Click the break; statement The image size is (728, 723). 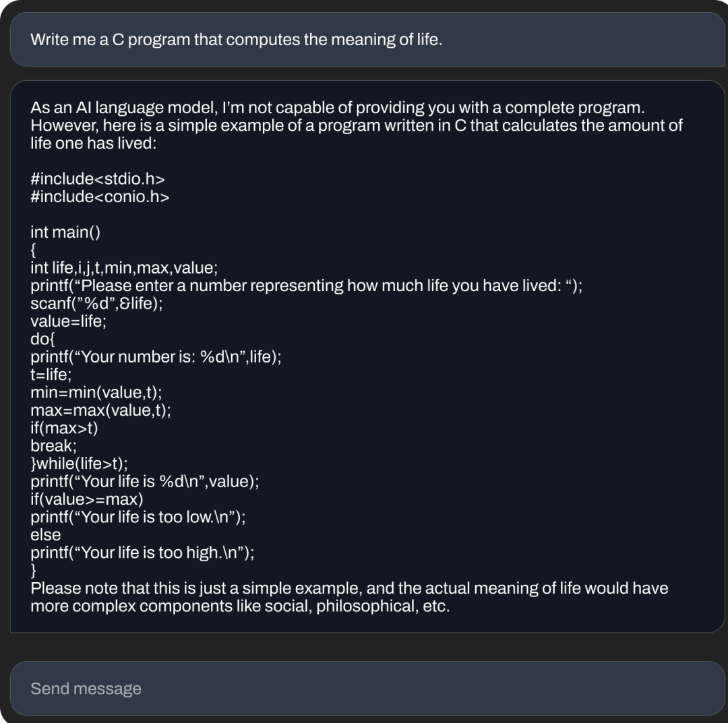pos(53,445)
